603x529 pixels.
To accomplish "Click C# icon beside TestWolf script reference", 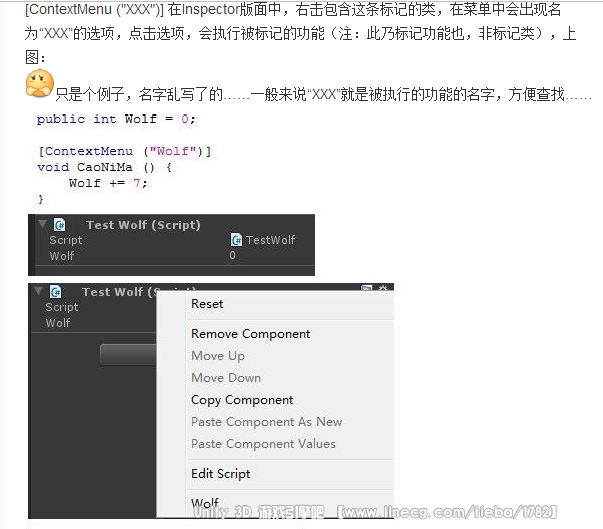I will (x=236, y=240).
